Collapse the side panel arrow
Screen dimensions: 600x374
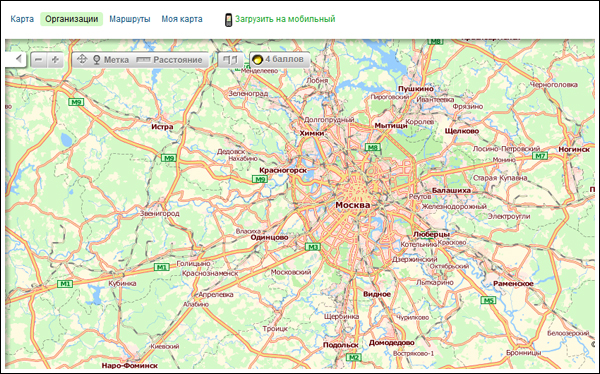click(17, 59)
